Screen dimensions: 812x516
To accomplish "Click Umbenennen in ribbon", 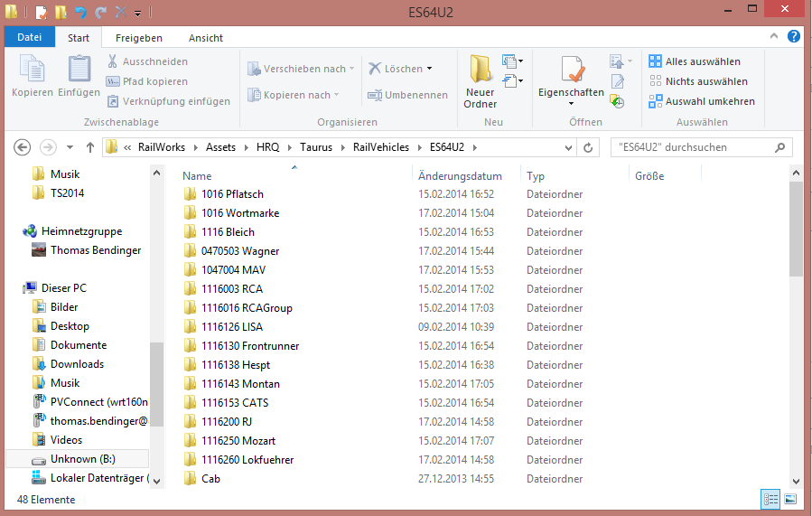I will coord(407,95).
